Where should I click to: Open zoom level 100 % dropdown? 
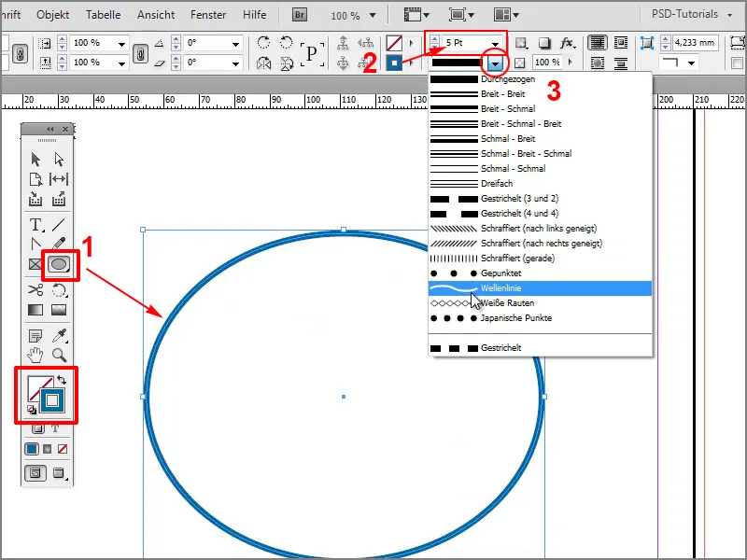pyautogui.click(x=373, y=16)
